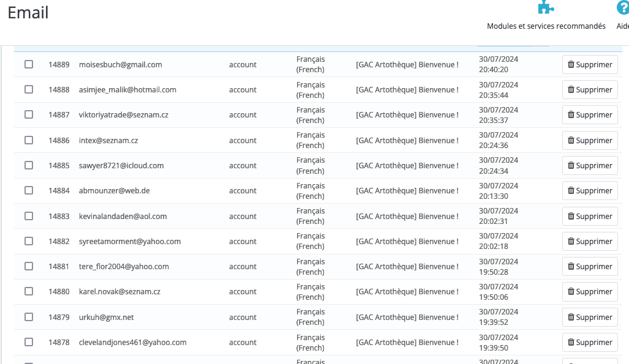Open Modules et services recommandés puzzle icon
Viewport: 629px width, 364px height.
click(x=546, y=7)
